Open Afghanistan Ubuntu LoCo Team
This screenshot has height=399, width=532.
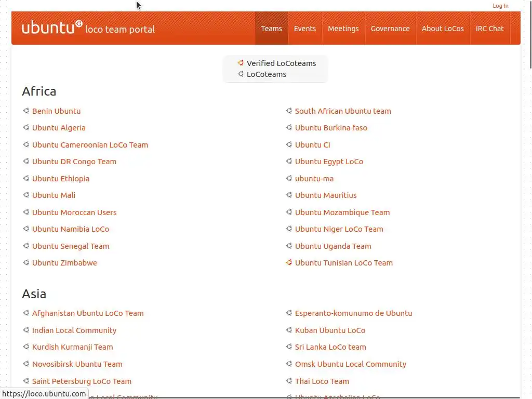(88, 313)
